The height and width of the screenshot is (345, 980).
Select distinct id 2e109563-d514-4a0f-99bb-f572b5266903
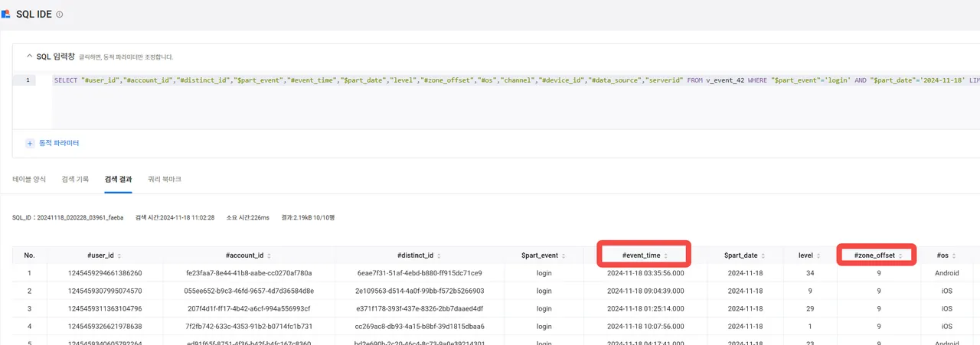click(x=420, y=291)
